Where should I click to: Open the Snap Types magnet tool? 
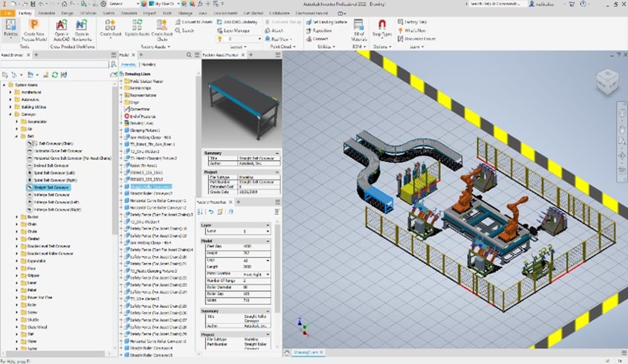[382, 29]
